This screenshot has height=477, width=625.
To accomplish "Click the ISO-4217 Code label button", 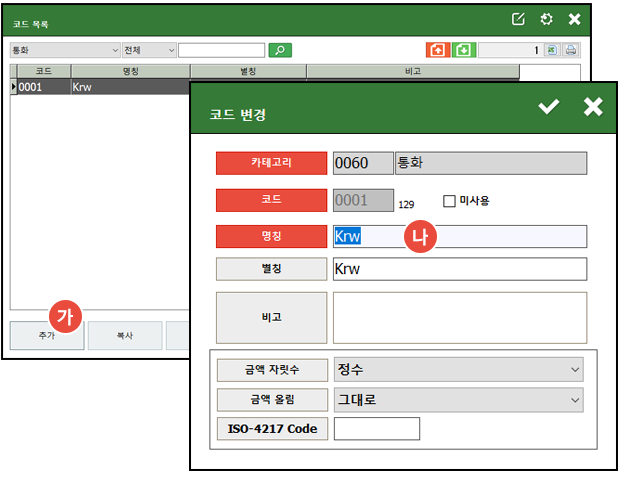I will coord(272,429).
